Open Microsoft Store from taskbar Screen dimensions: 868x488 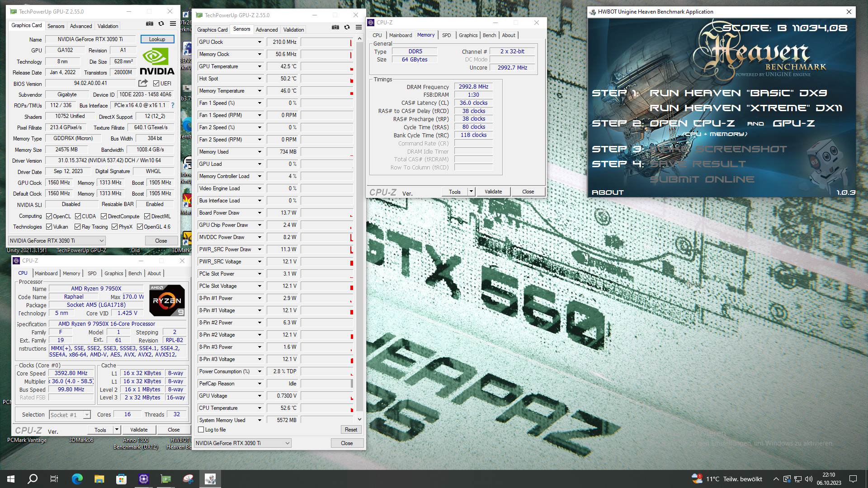tap(121, 479)
